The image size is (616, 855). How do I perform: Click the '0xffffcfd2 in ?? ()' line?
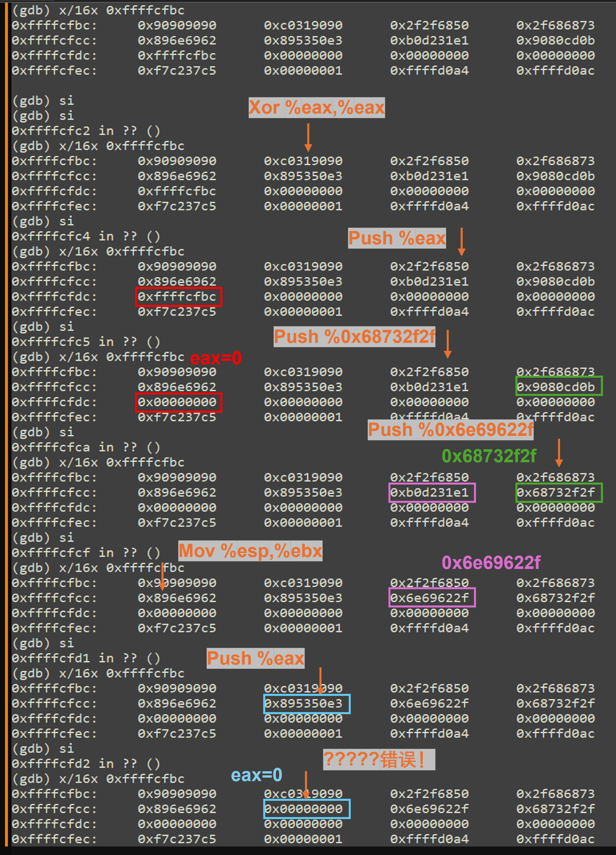click(86, 764)
